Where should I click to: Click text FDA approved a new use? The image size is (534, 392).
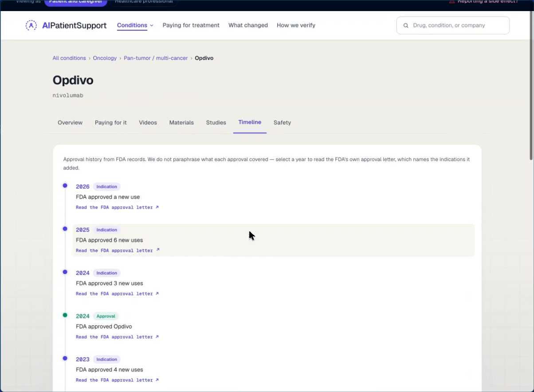click(108, 197)
